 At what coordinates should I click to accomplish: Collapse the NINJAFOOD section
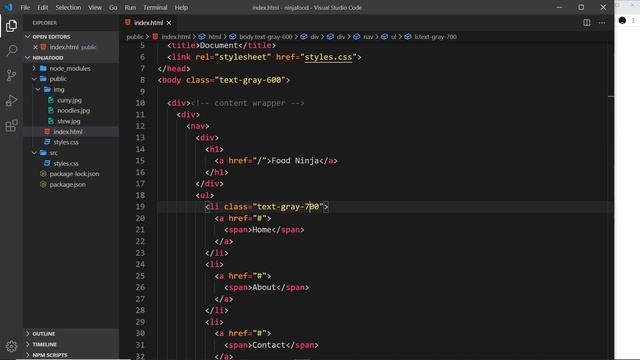pyautogui.click(x=47, y=58)
